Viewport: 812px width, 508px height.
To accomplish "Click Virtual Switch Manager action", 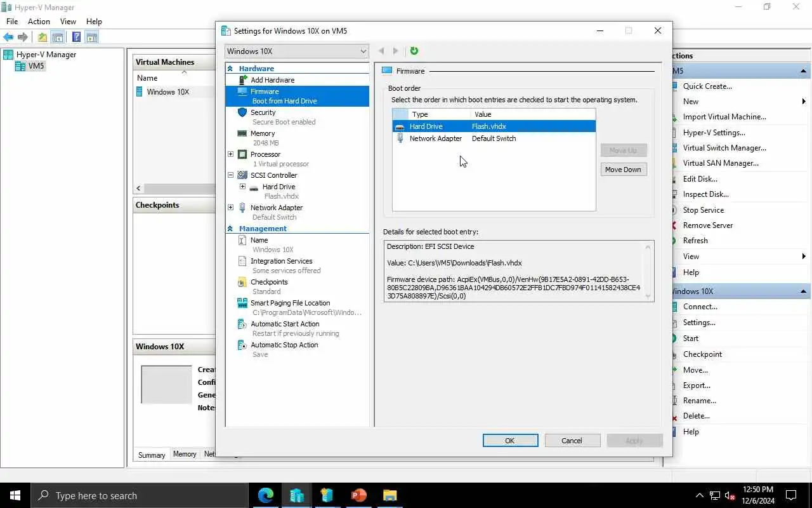I will [724, 148].
